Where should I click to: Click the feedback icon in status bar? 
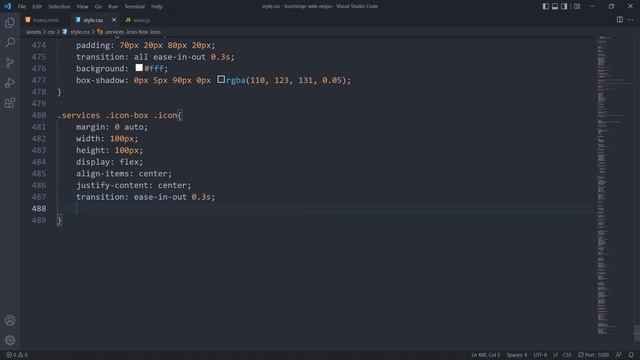(x=619, y=355)
